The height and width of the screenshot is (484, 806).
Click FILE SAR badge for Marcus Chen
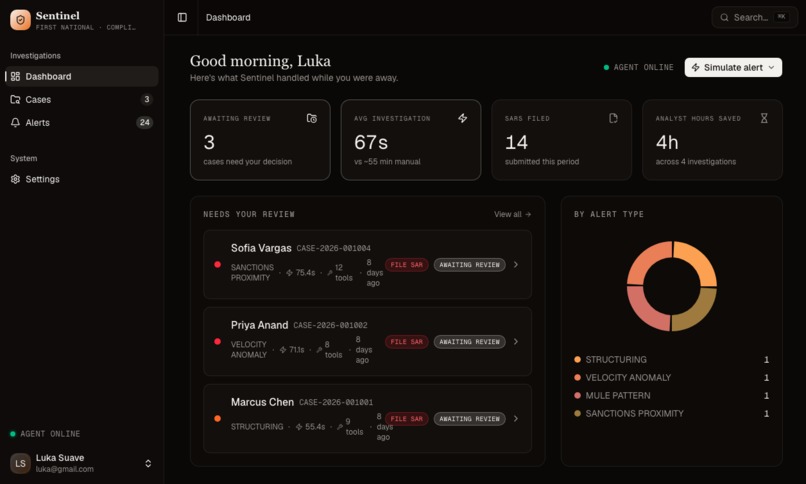coord(407,419)
